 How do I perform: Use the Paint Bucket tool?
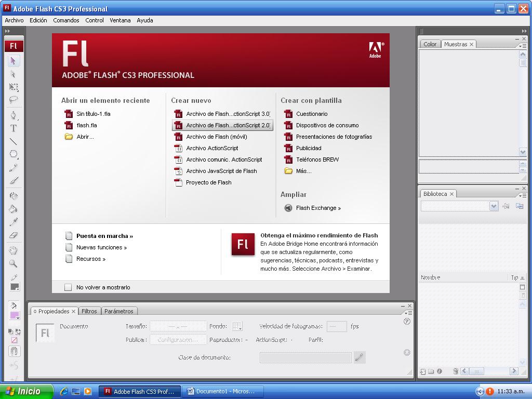(x=14, y=208)
